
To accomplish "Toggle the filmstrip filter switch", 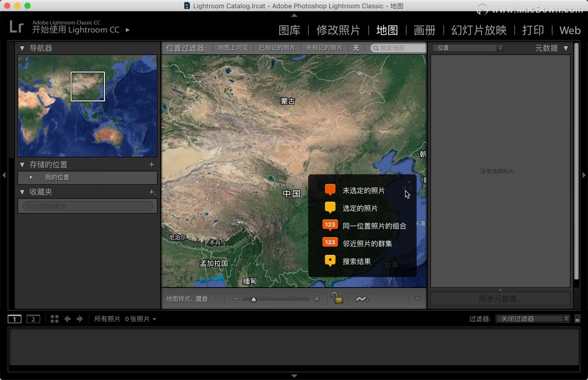I will [x=577, y=319].
